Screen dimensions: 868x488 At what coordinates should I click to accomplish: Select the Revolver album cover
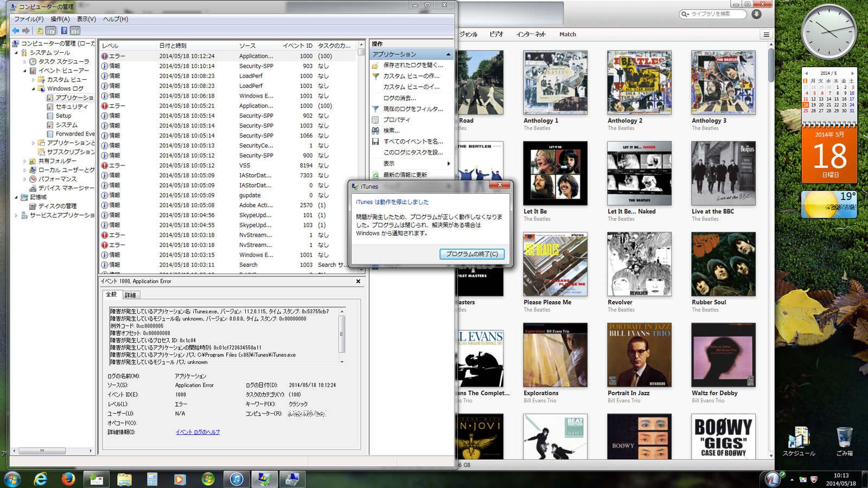coord(639,264)
